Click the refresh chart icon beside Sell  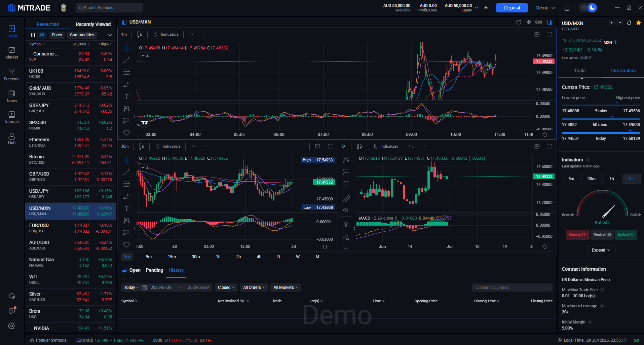tap(519, 22)
